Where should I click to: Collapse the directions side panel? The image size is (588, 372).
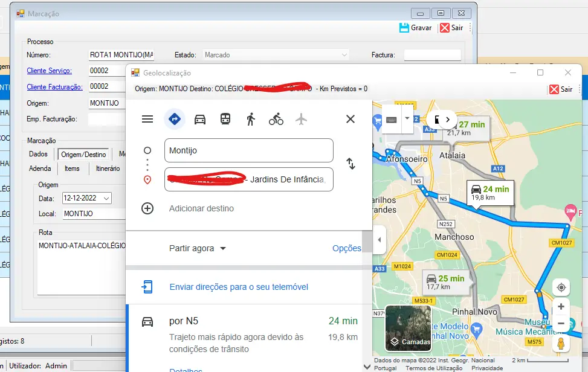(x=380, y=240)
